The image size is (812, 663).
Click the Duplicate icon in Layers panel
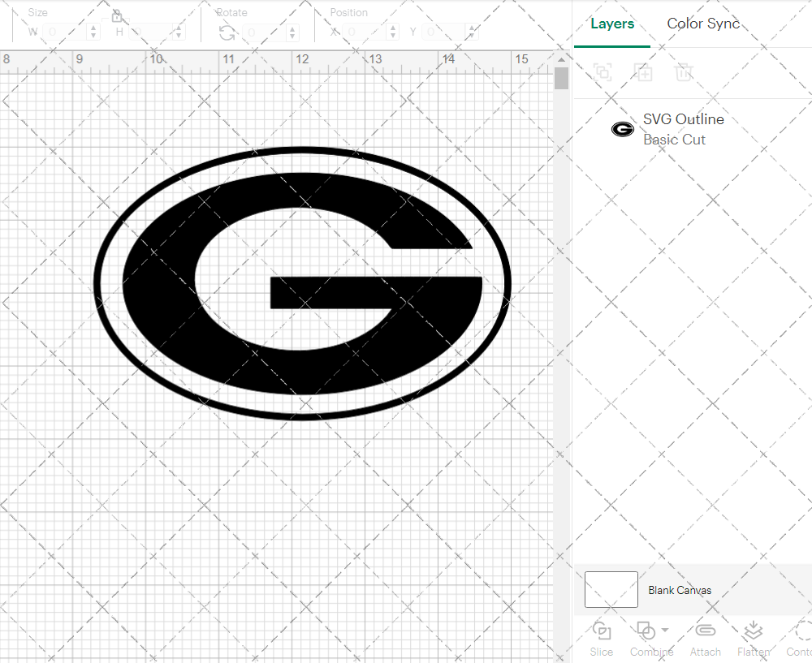pos(643,72)
